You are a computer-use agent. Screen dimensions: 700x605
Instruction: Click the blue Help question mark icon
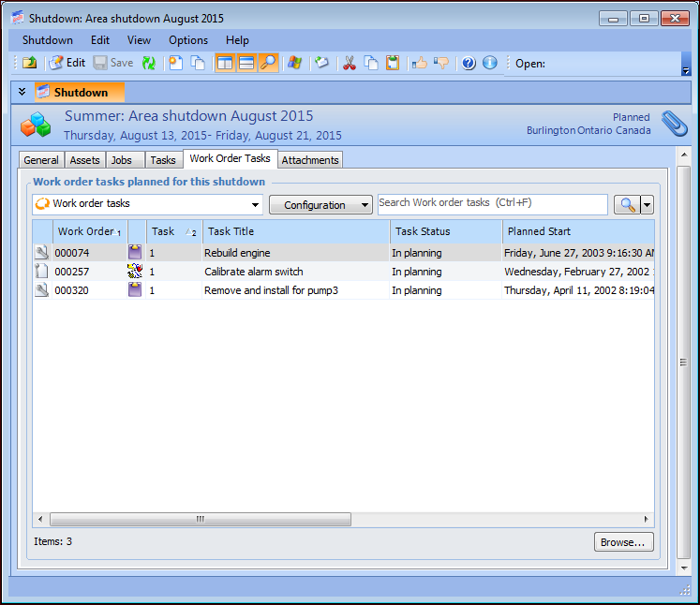point(469,63)
